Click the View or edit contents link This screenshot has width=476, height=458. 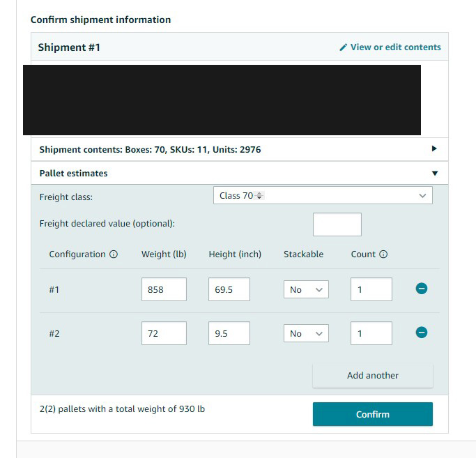pos(396,47)
